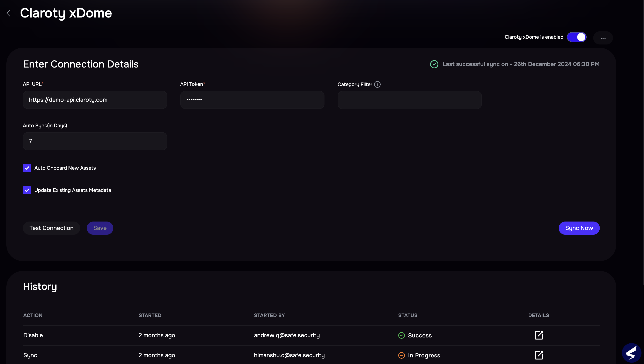Click the STATUS column header
Viewport: 644px width, 364px height.
[408, 315]
